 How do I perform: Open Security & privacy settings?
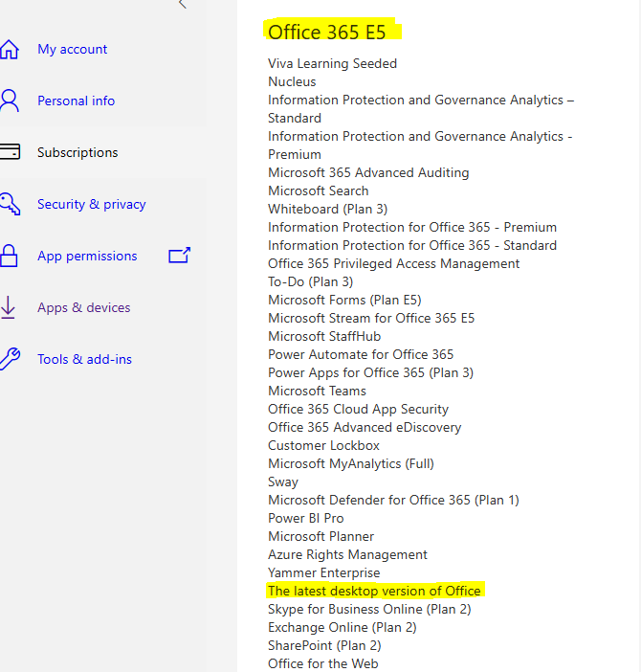click(92, 204)
